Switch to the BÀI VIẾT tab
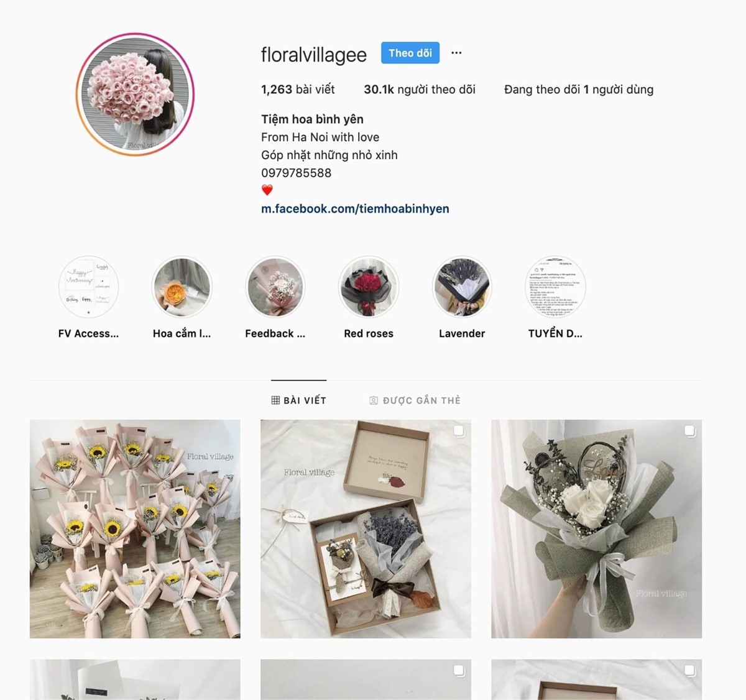Image resolution: width=746 pixels, height=700 pixels. pos(299,400)
